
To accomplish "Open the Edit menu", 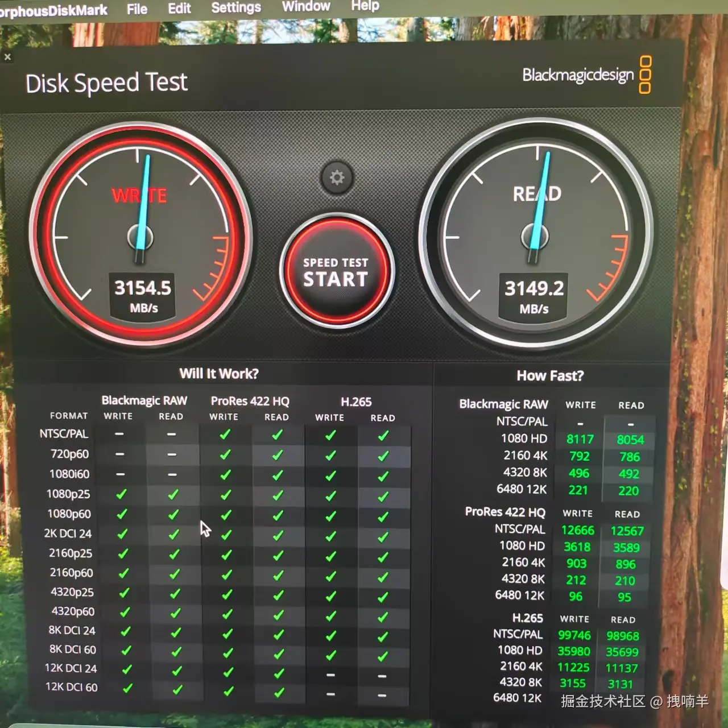I will [179, 9].
